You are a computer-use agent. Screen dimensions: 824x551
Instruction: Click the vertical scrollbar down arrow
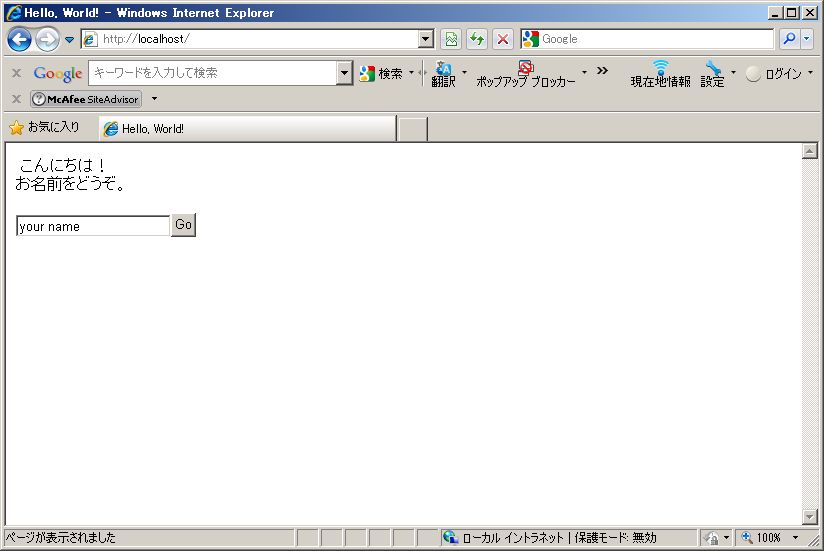click(x=809, y=516)
